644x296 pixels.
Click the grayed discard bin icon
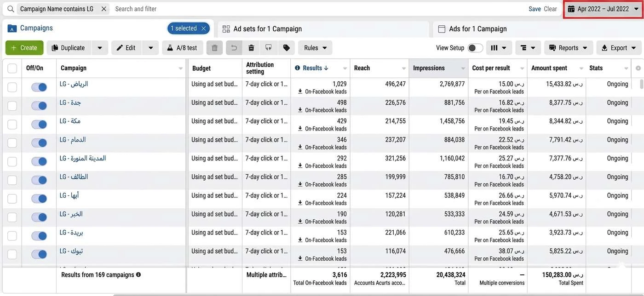pyautogui.click(x=214, y=48)
